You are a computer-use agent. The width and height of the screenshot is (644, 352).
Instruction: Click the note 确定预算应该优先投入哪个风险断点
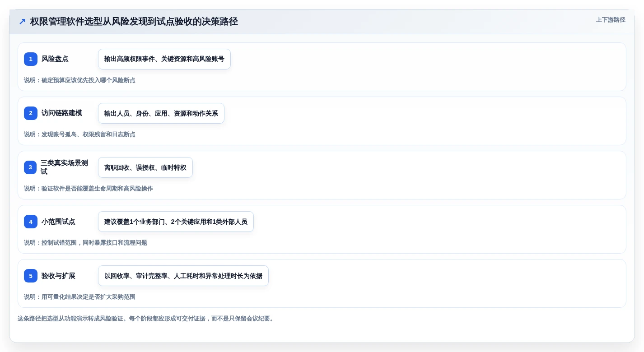[79, 80]
